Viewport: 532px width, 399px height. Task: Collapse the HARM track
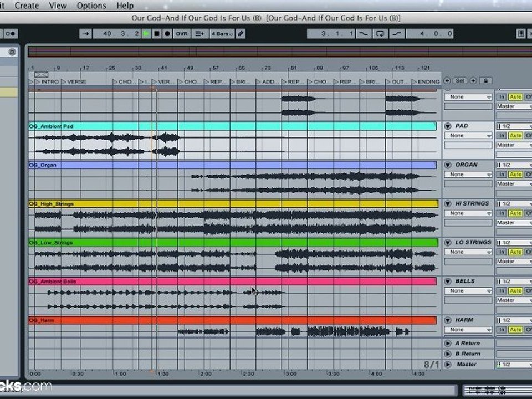[448, 320]
